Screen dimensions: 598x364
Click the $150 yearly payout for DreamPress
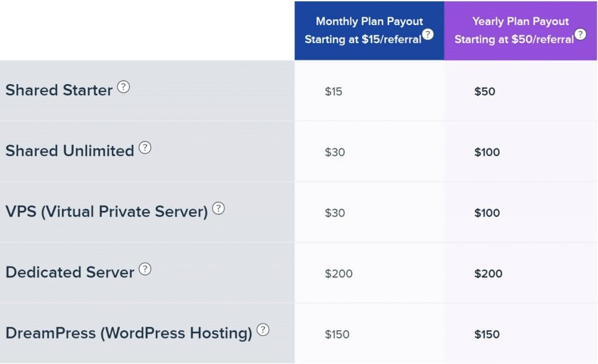tap(487, 334)
